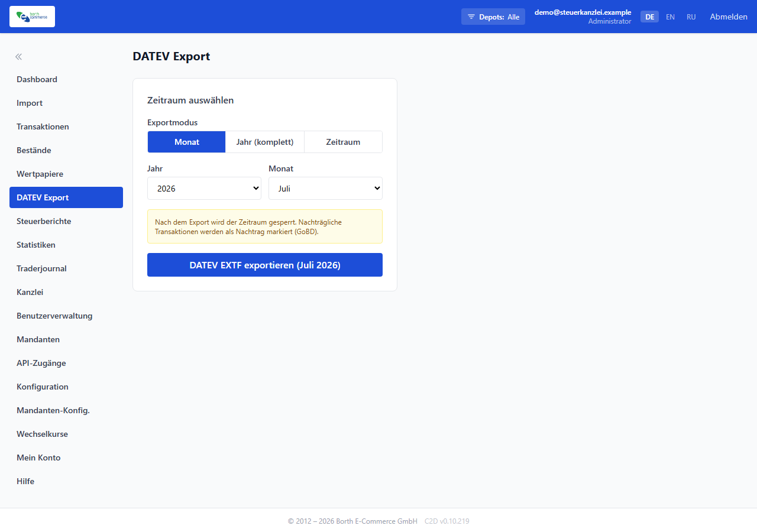Click Abmelden to log out
The width and height of the screenshot is (757, 532).
[729, 17]
